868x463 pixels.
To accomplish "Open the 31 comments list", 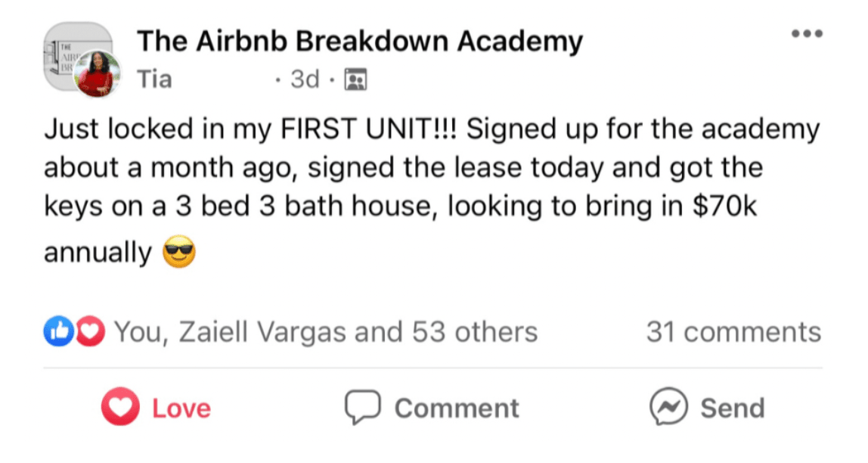I will 733,331.
